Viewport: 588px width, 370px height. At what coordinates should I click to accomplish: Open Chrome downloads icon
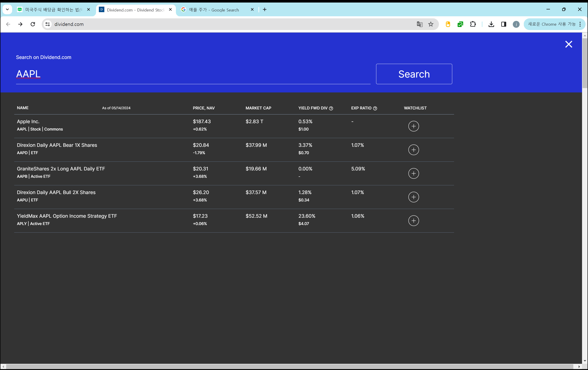coord(491,24)
